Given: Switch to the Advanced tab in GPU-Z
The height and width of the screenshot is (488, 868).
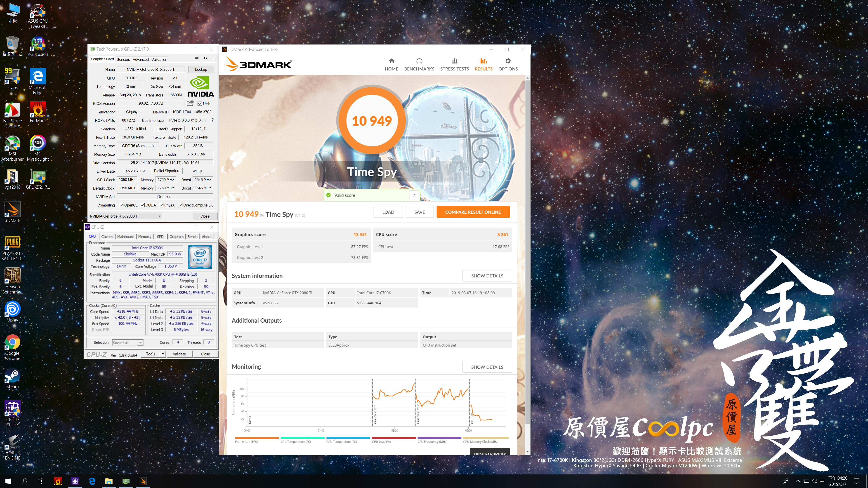Looking at the screenshot, I should pyautogui.click(x=141, y=59).
